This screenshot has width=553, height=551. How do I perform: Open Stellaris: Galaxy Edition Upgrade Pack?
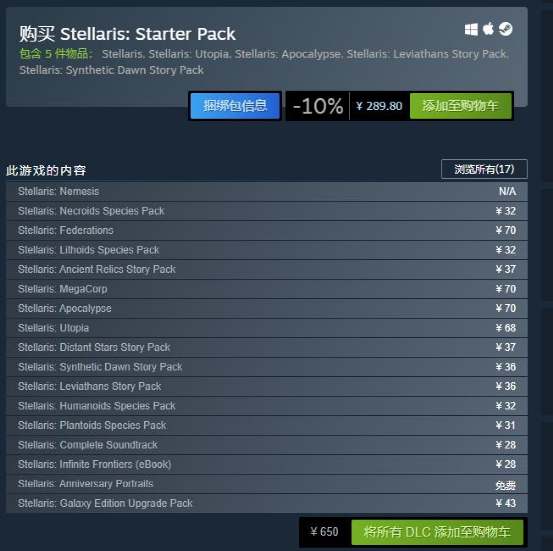267,503
